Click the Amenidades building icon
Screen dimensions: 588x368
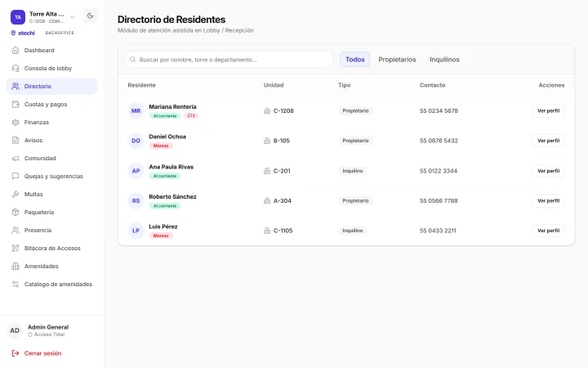[x=16, y=267]
